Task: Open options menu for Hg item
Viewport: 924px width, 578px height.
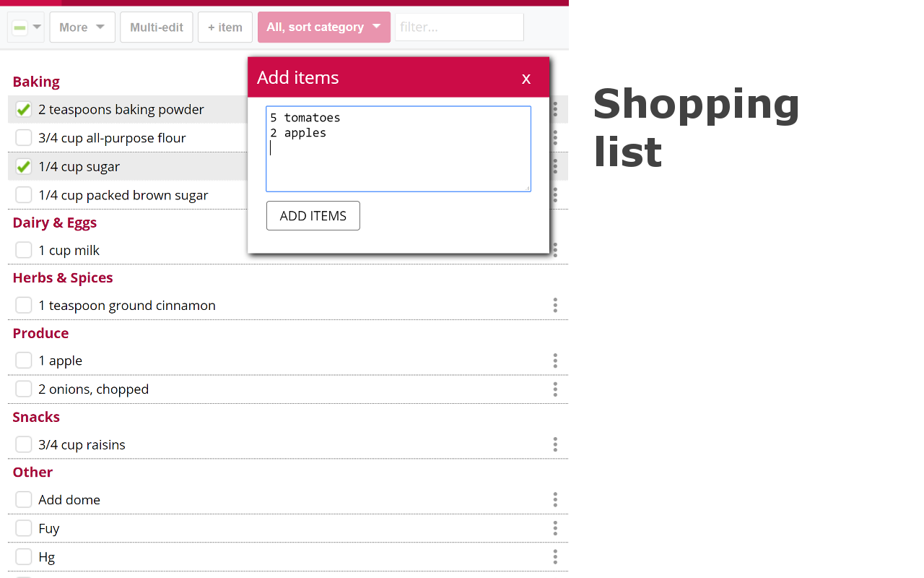Action: click(555, 557)
